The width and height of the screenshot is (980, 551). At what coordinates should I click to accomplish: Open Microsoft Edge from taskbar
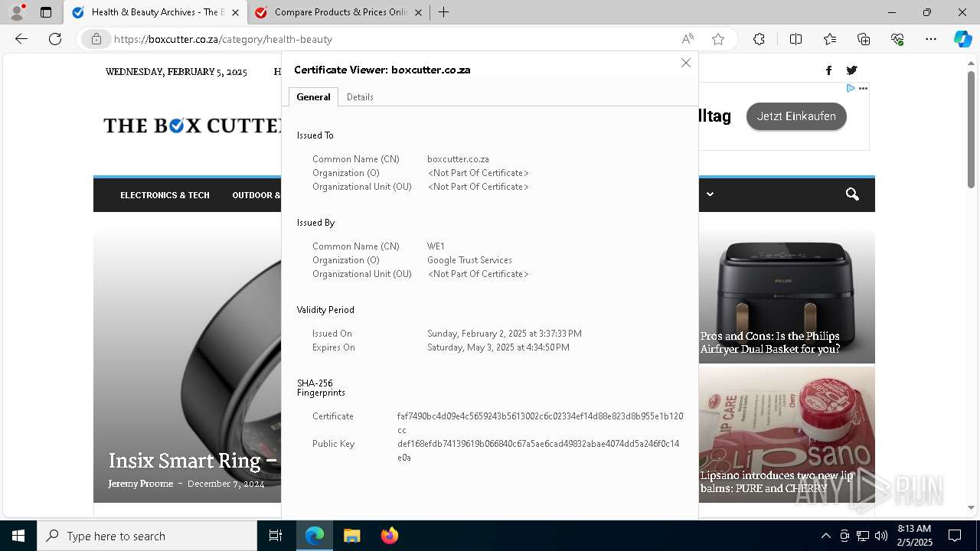(315, 536)
